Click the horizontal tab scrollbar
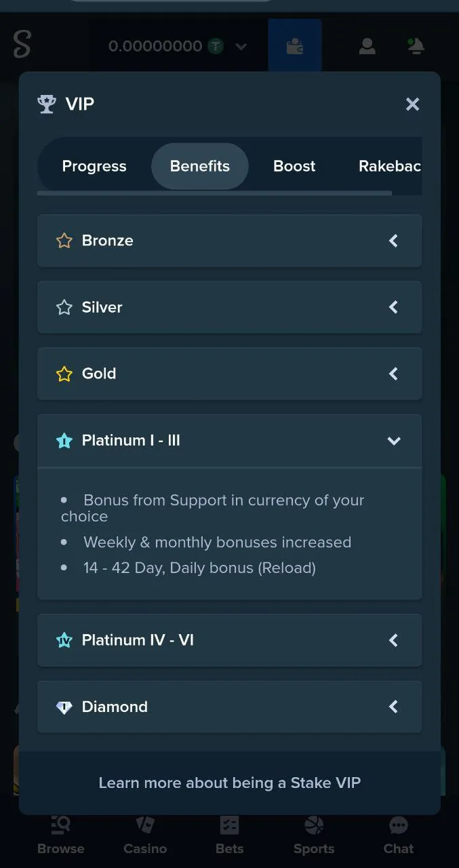Image resolution: width=459 pixels, height=868 pixels. click(214, 193)
